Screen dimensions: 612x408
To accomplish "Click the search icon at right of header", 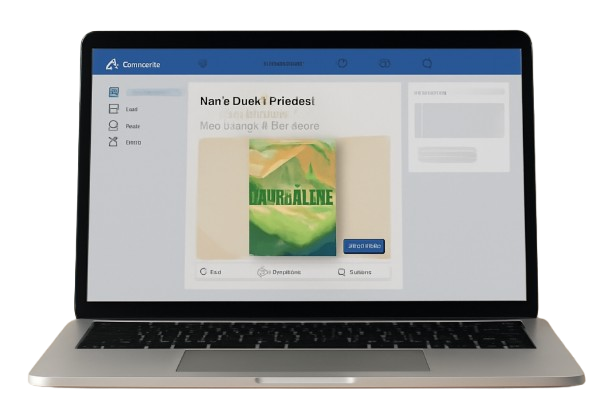I will click(x=427, y=64).
